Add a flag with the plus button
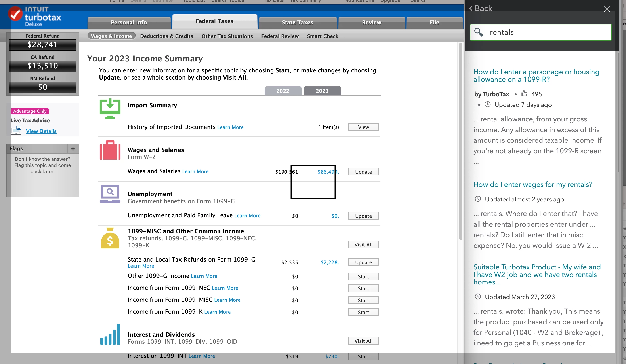Screen dimensions: 626x364 click(73, 149)
